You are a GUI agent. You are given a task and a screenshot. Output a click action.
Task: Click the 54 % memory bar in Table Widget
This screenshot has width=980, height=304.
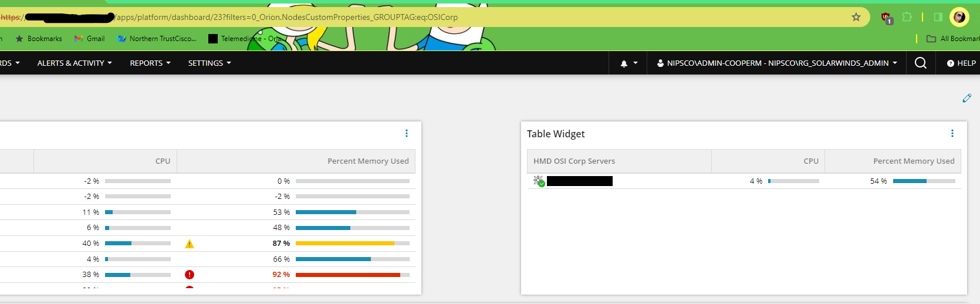pyautogui.click(x=924, y=181)
